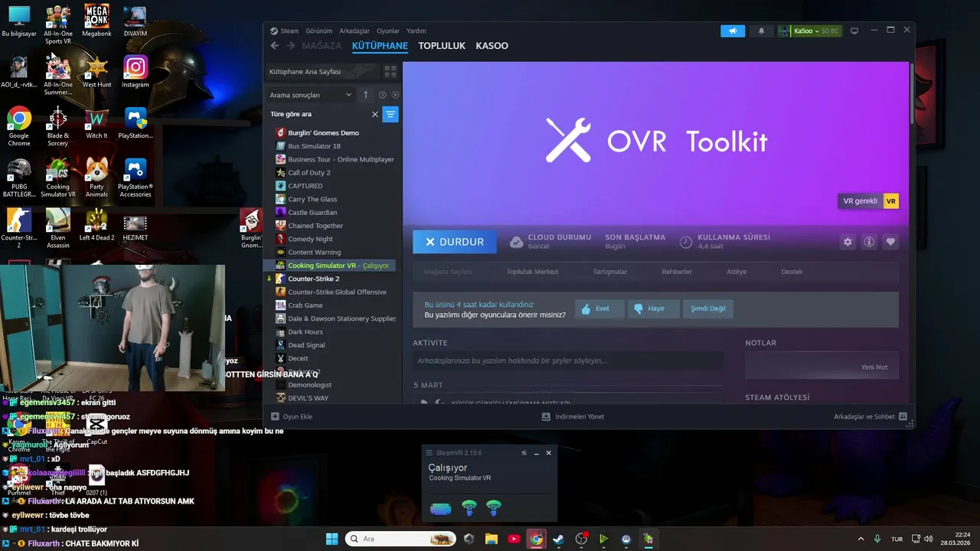Open 'Arkadaşlar ve Sohbet' panel

[x=871, y=416]
